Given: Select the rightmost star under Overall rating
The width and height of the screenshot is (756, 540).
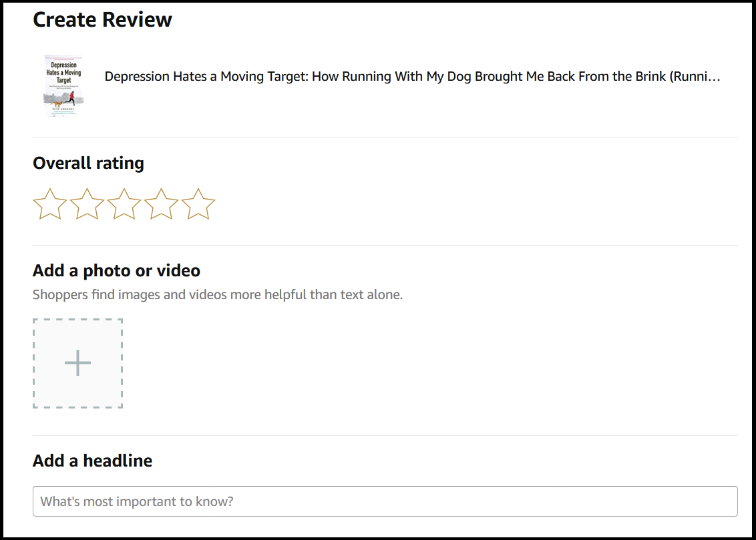Looking at the screenshot, I should coord(197,204).
